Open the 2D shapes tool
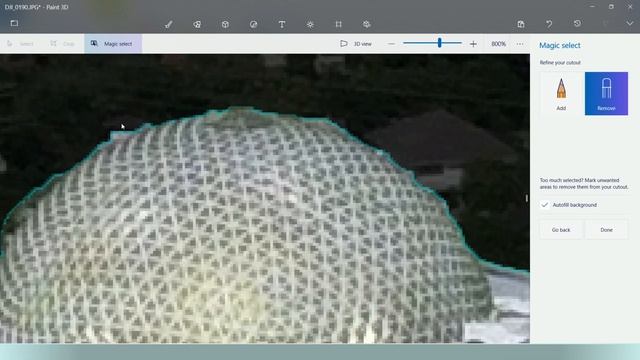The width and height of the screenshot is (640, 360). [x=197, y=24]
